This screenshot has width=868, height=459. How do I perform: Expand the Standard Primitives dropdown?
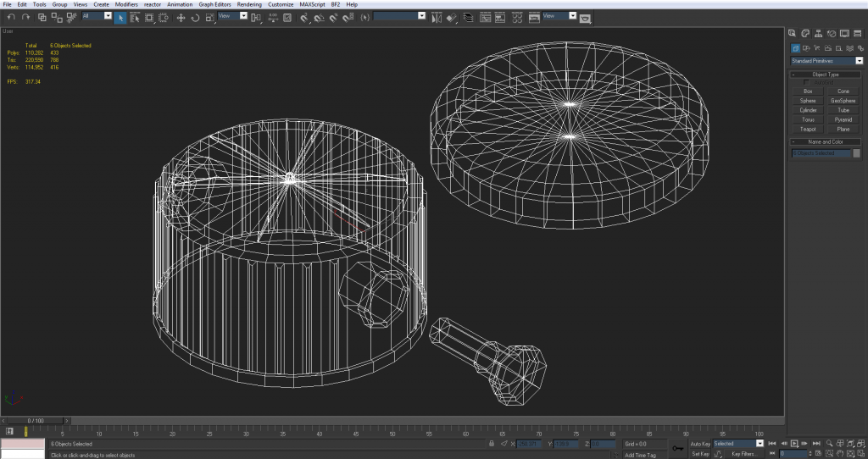point(859,61)
